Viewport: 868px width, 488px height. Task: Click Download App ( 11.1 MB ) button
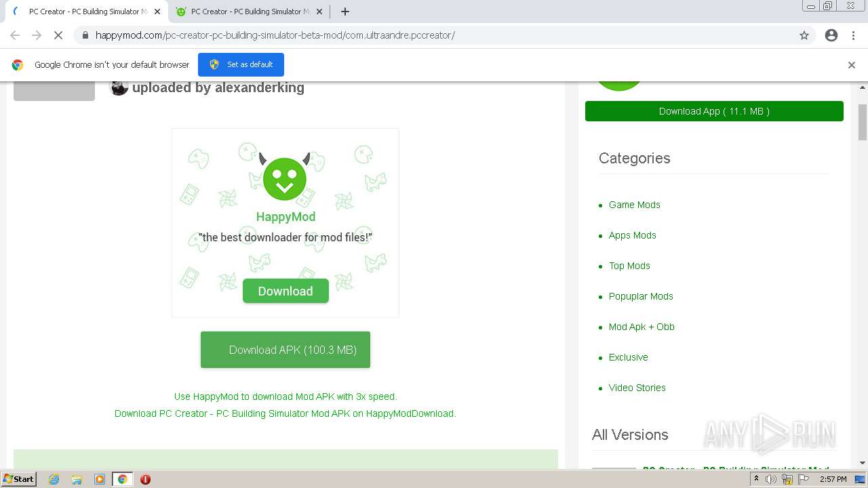pyautogui.click(x=714, y=111)
